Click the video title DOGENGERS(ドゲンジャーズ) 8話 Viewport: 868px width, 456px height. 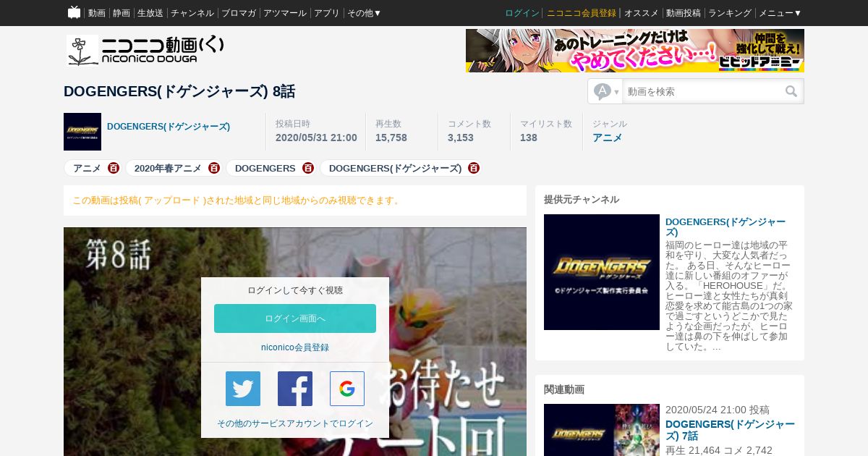point(179,92)
